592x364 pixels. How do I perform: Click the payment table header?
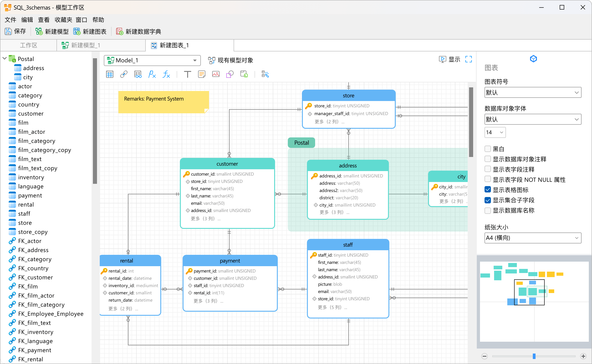[x=230, y=261]
